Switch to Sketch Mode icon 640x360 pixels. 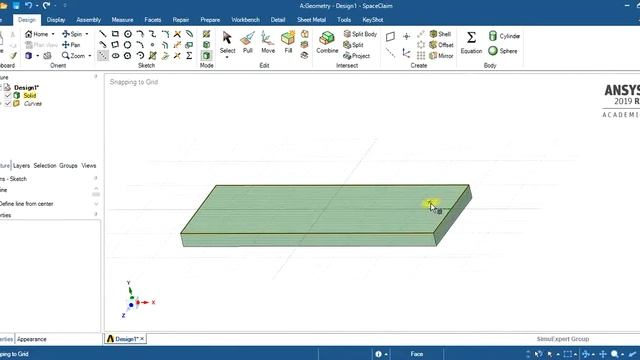coord(207,34)
